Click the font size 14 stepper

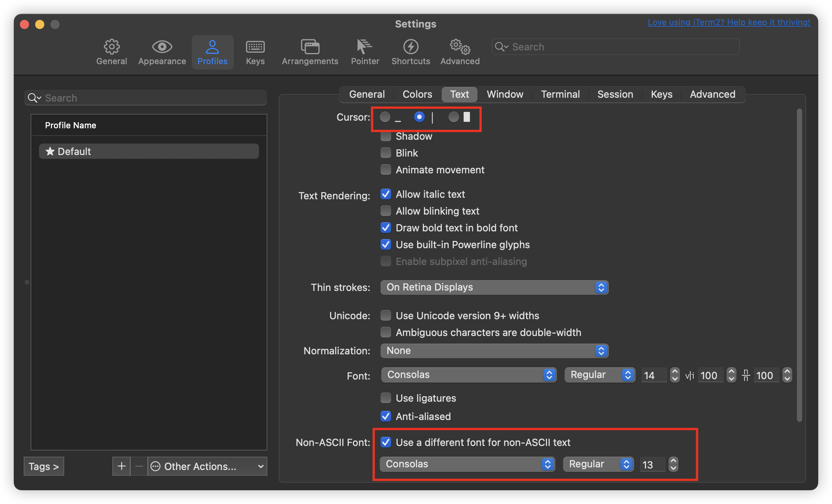[x=675, y=375]
